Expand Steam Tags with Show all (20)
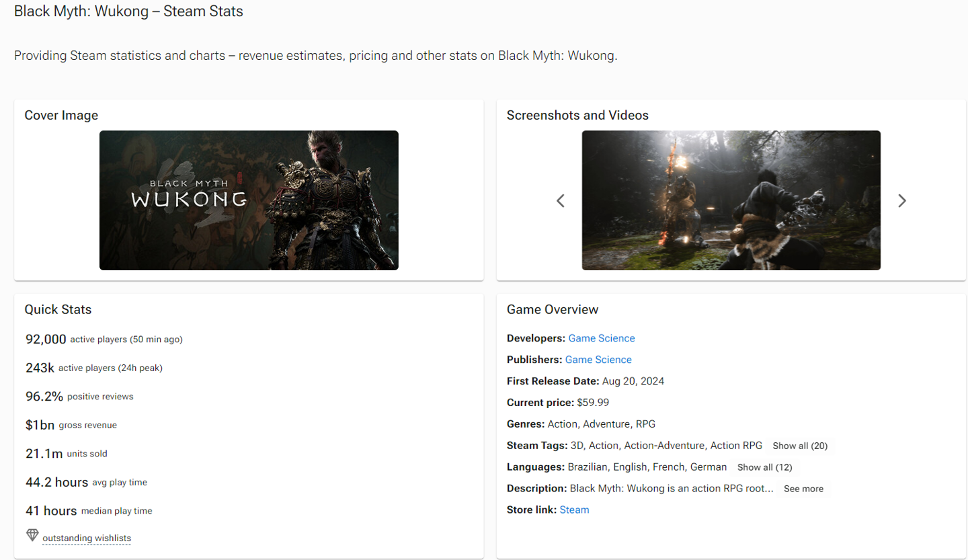The height and width of the screenshot is (560, 968). (x=800, y=446)
